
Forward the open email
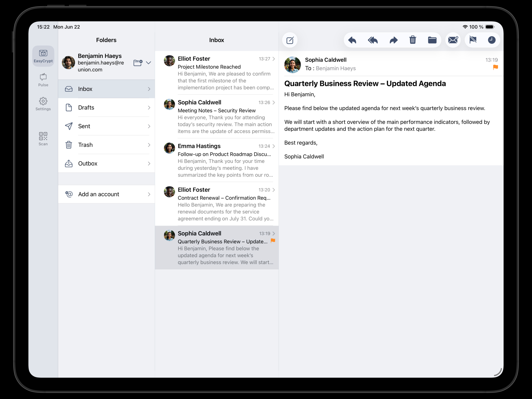[x=393, y=40]
